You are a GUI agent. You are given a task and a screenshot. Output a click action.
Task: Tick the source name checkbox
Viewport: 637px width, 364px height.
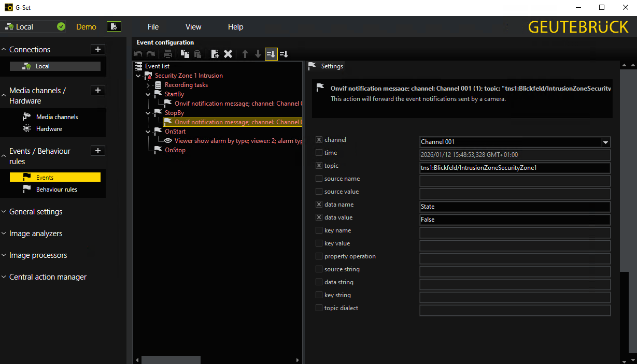[x=319, y=179]
